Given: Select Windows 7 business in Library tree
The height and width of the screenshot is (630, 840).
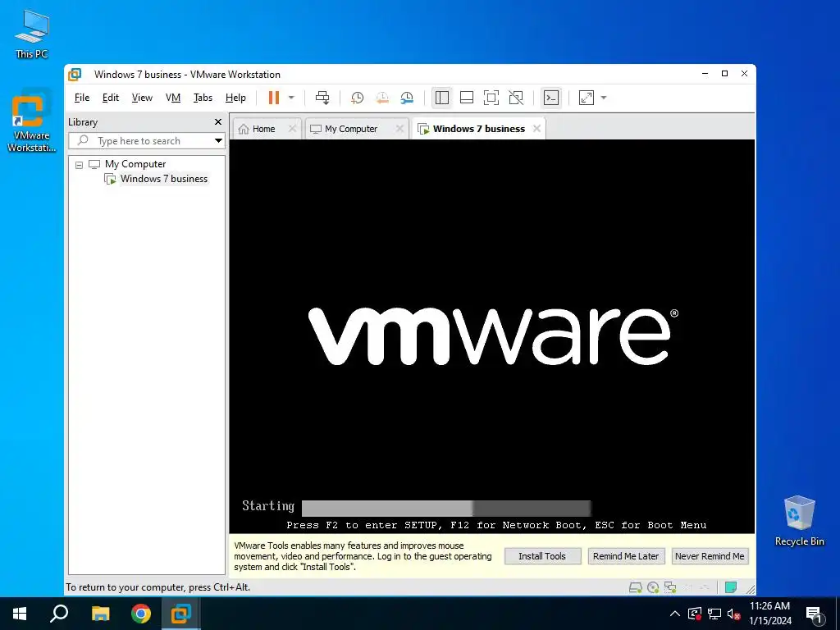Looking at the screenshot, I should (x=163, y=179).
